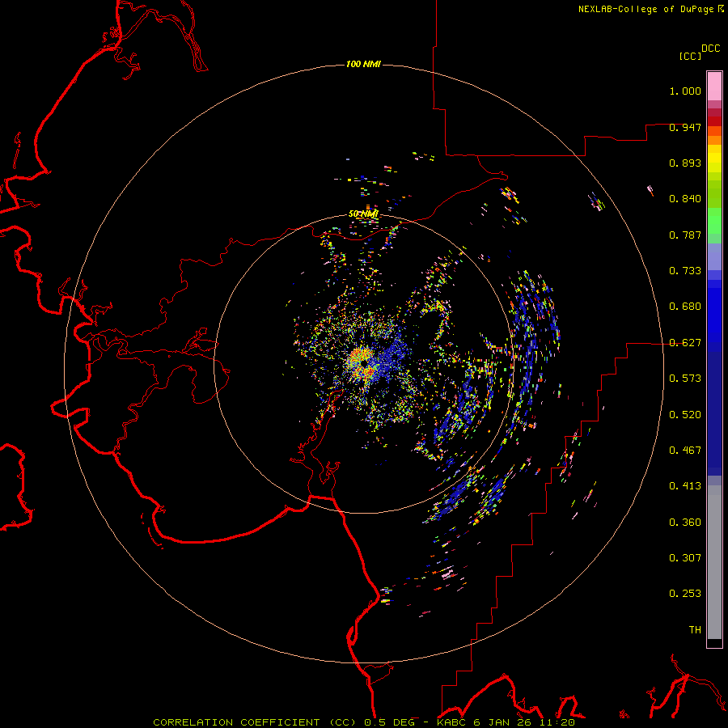Pick the bright green segment of color bar

point(714,221)
